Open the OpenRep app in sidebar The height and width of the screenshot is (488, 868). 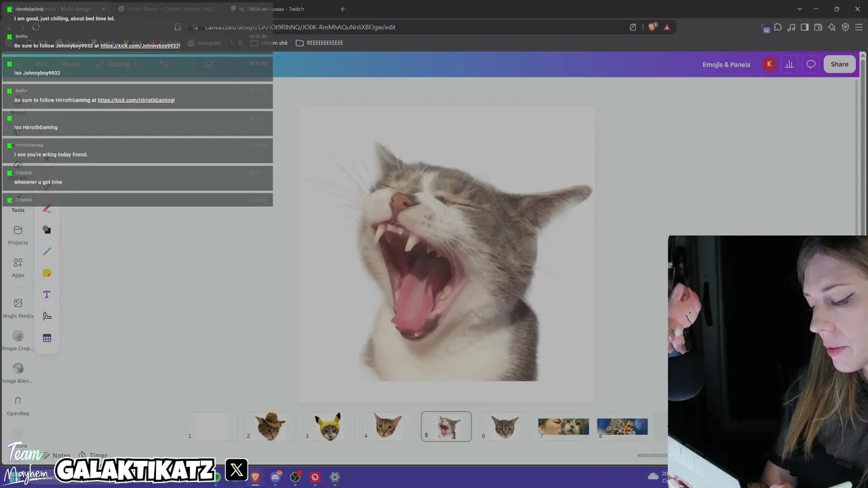click(18, 405)
